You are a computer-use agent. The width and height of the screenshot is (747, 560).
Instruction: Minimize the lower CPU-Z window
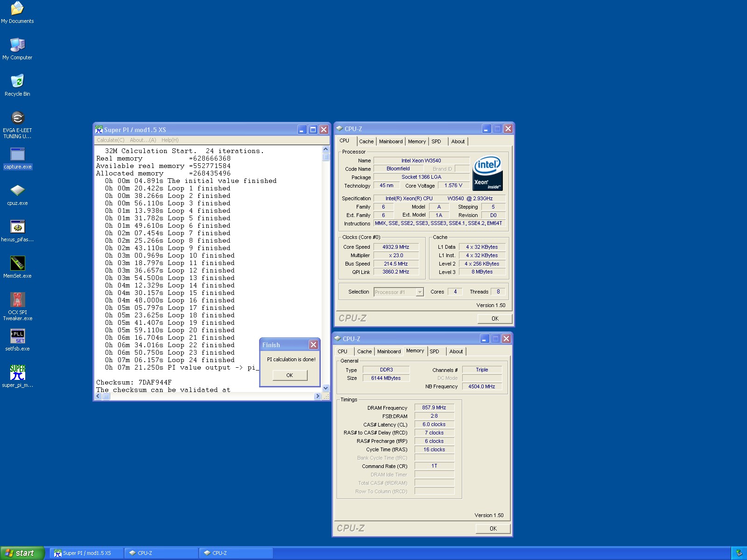pyautogui.click(x=485, y=339)
